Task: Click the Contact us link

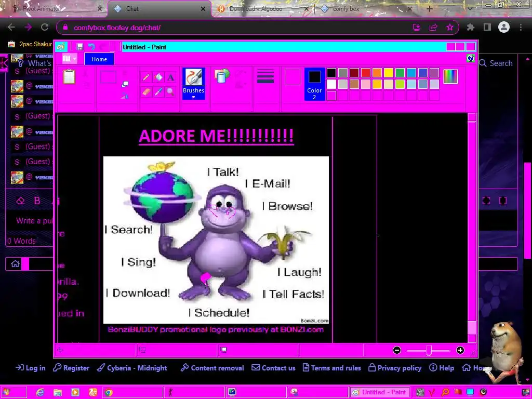Action: [273, 368]
